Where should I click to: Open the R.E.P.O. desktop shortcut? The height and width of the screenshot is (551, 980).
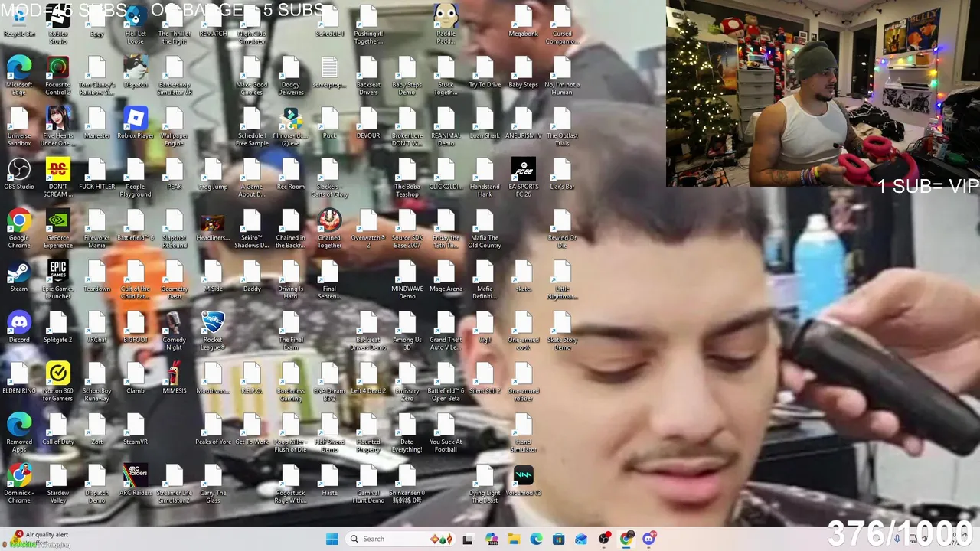252,378
